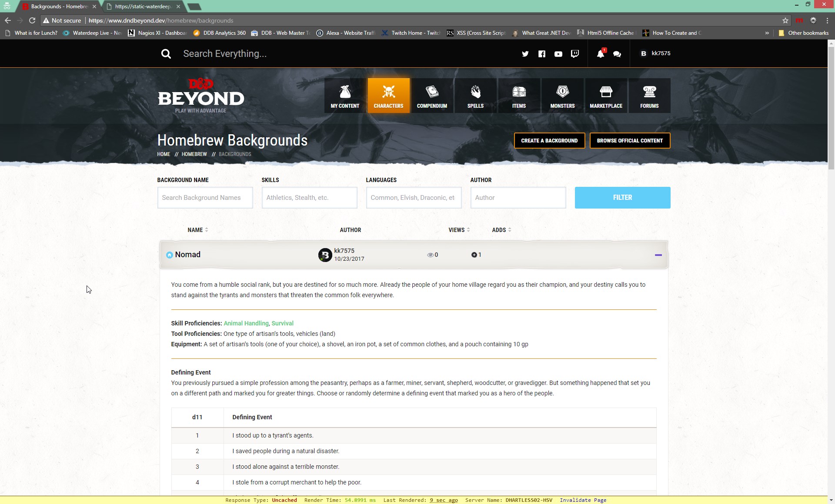Open the extension gear icon in toolbar
The width and height of the screenshot is (835, 504).
click(x=813, y=20)
